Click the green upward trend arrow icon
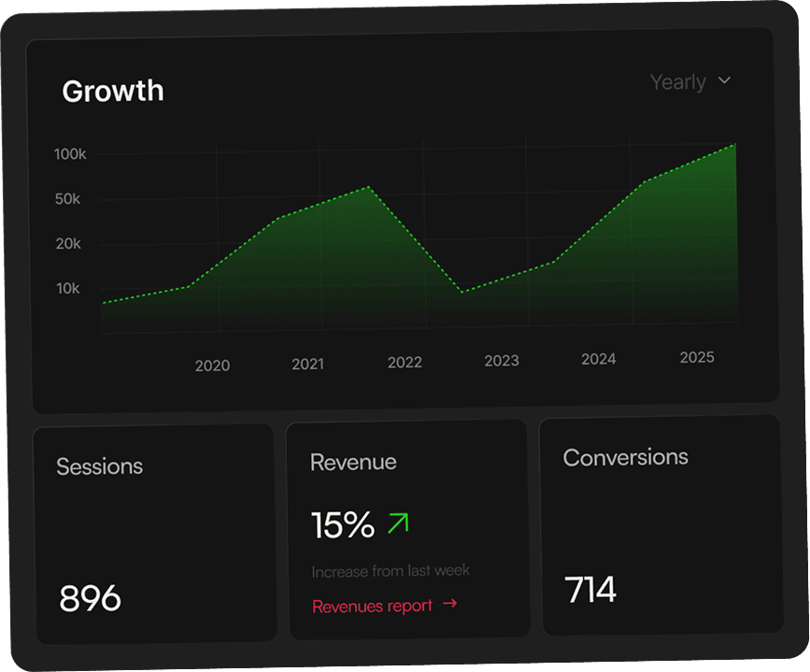The image size is (810, 672). point(400,522)
